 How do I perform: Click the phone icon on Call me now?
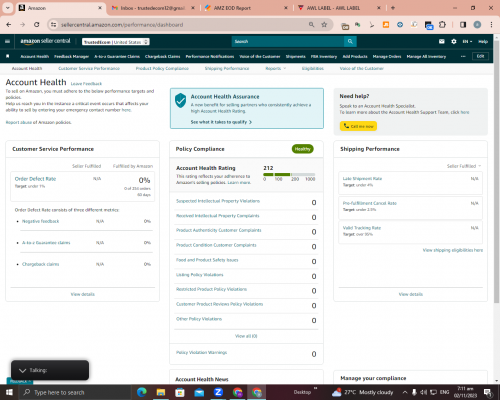tap(346, 126)
